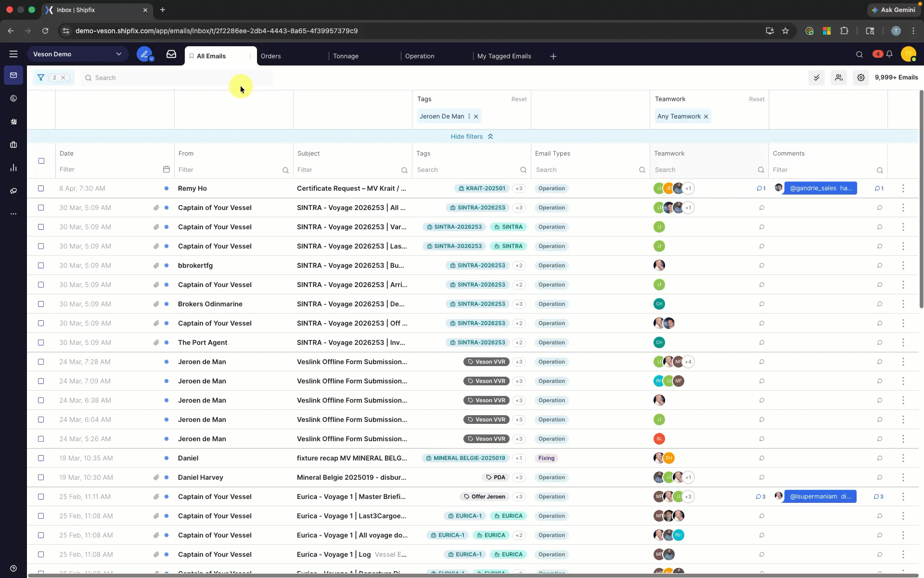Expand +3 tags on Remy Ho row
Screen dimensions: 924x578
519,188
